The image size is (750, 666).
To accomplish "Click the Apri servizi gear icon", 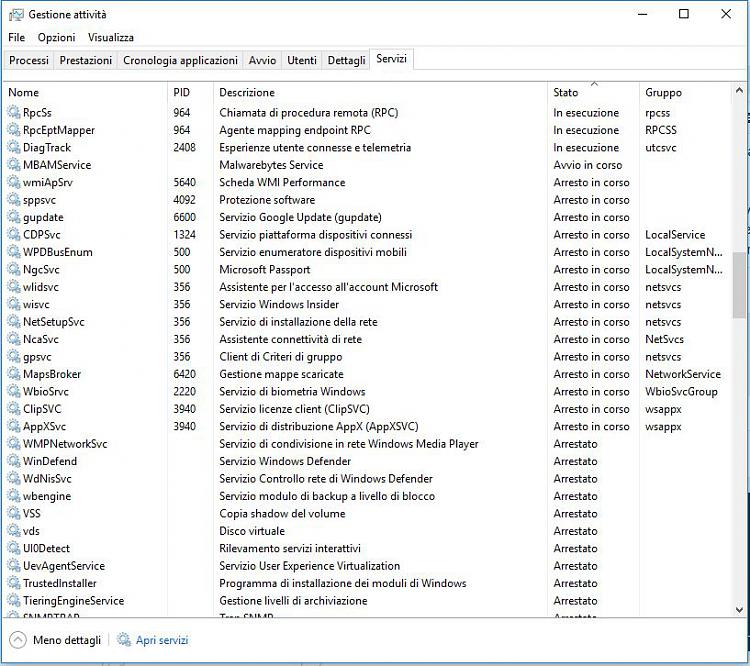I will pos(124,640).
